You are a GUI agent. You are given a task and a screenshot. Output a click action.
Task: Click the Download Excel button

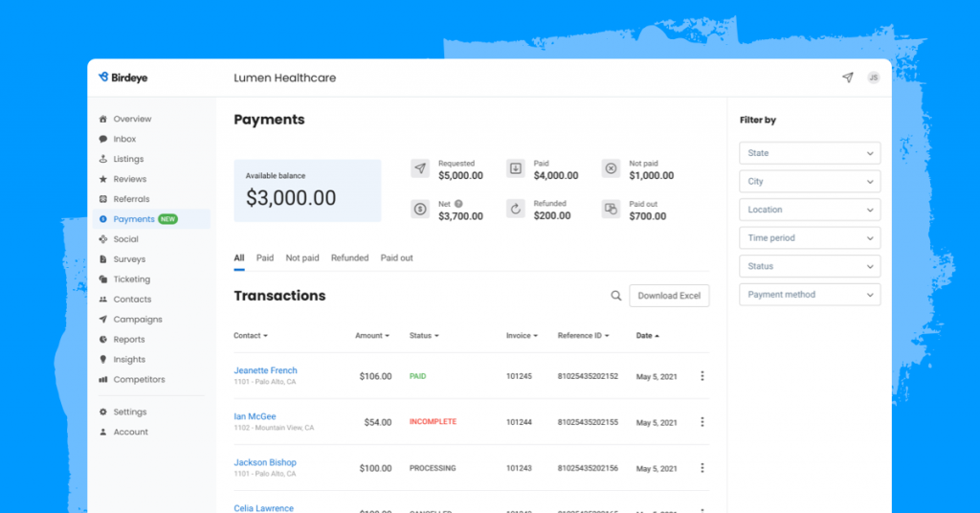click(669, 296)
